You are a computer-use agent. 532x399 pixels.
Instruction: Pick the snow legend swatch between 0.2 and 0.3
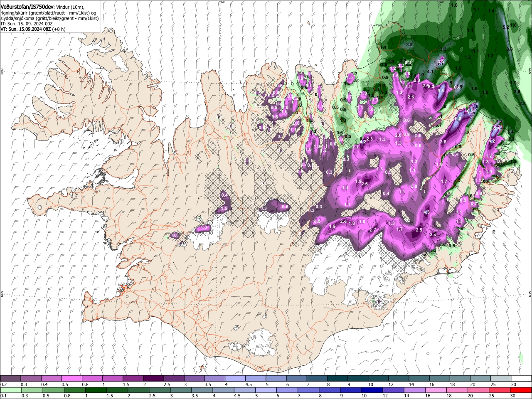tap(10, 378)
